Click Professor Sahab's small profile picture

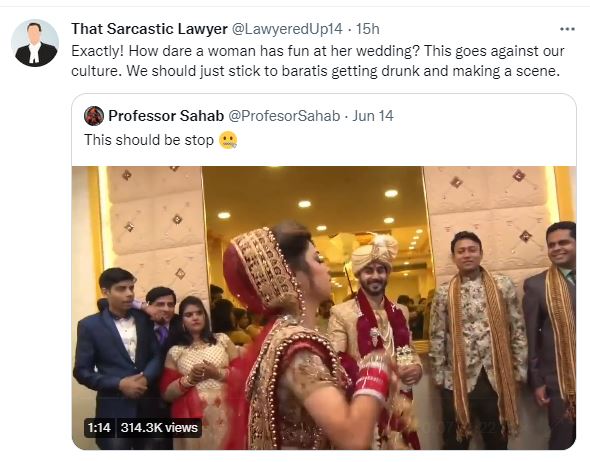tap(94, 116)
